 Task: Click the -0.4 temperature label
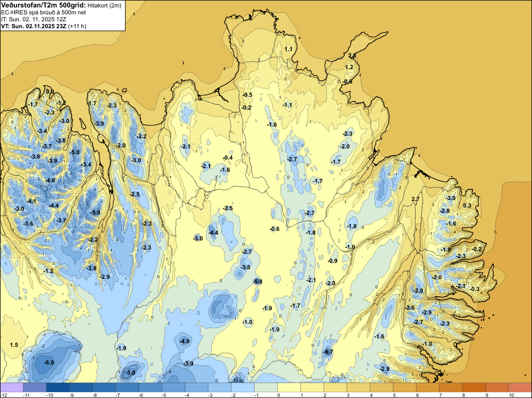click(228, 157)
